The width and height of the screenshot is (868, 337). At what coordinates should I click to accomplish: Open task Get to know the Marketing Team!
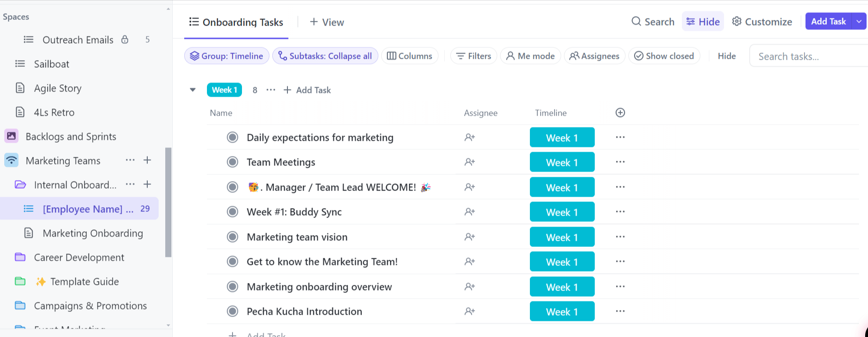[322, 262]
